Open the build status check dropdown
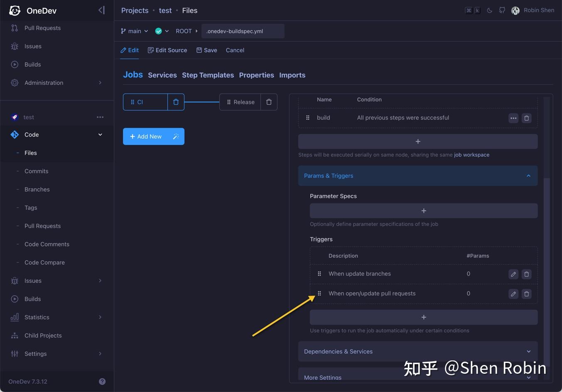 click(x=162, y=31)
